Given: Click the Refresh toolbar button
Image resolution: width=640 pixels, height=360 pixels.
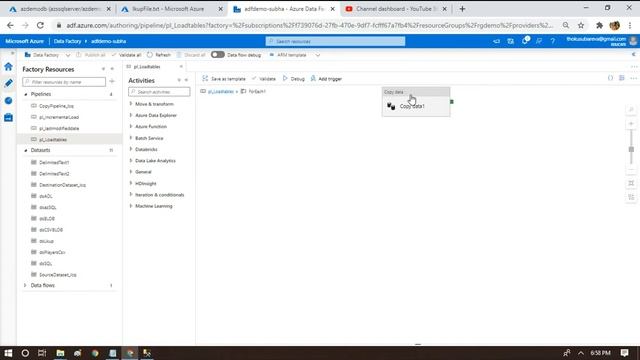Looking at the screenshot, I should pos(159,55).
